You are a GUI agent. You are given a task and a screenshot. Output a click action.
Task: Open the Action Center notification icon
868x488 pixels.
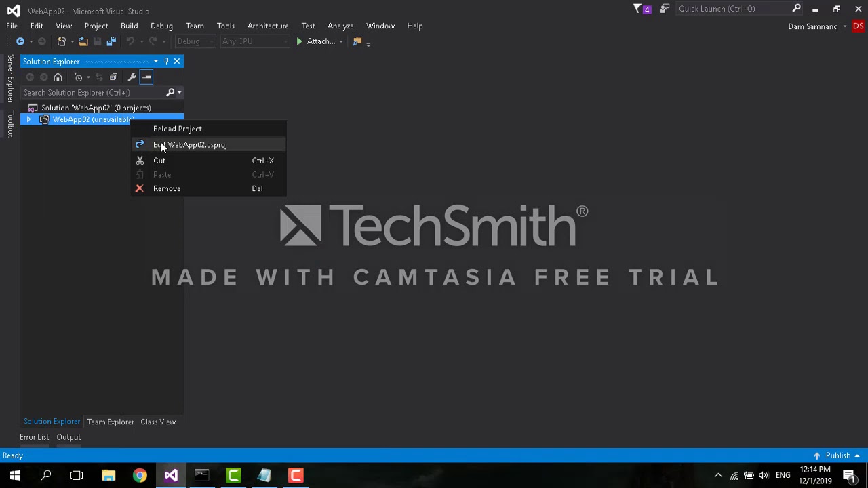coord(849,475)
